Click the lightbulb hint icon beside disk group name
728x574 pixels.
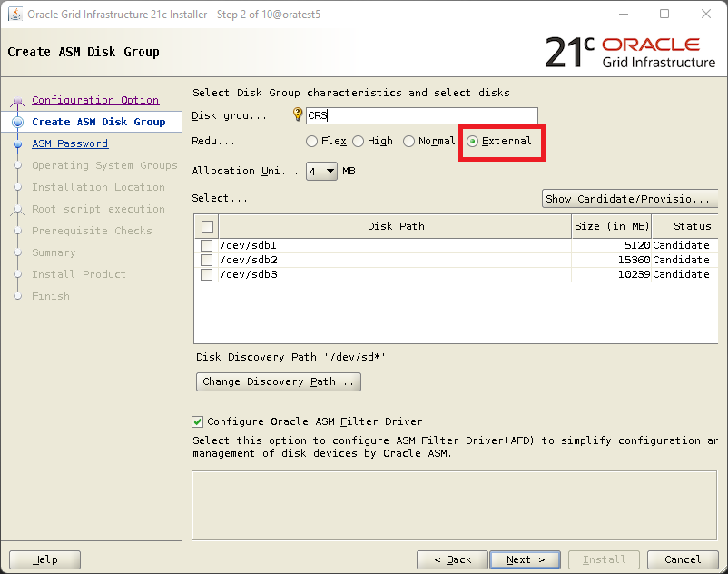click(x=298, y=114)
